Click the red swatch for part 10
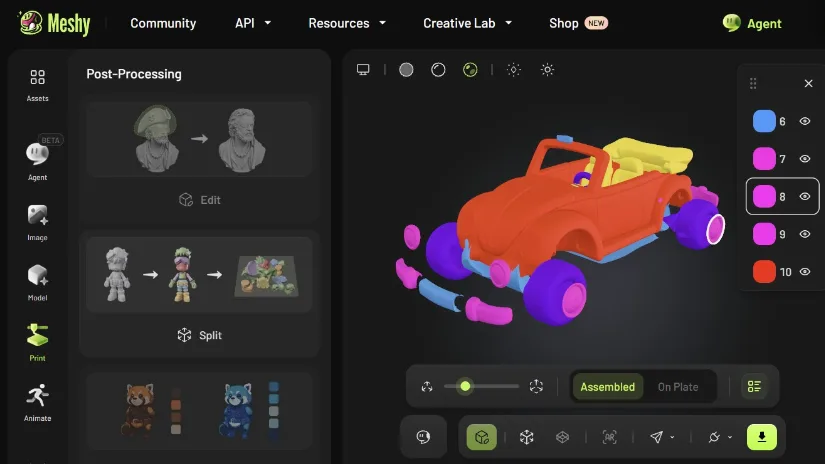The image size is (825, 464). coord(764,271)
